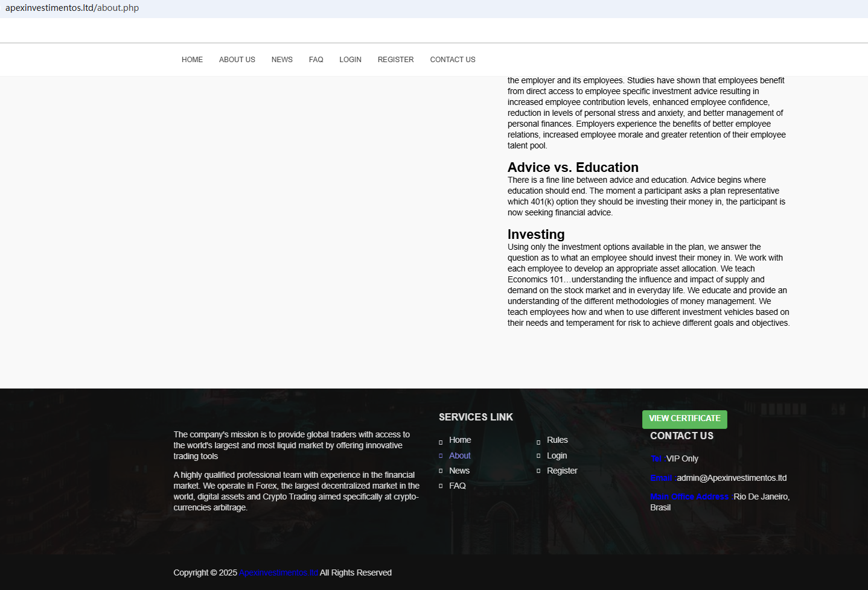The height and width of the screenshot is (590, 868).
Task: Open REGISTER from the top navigation
Action: click(x=395, y=60)
